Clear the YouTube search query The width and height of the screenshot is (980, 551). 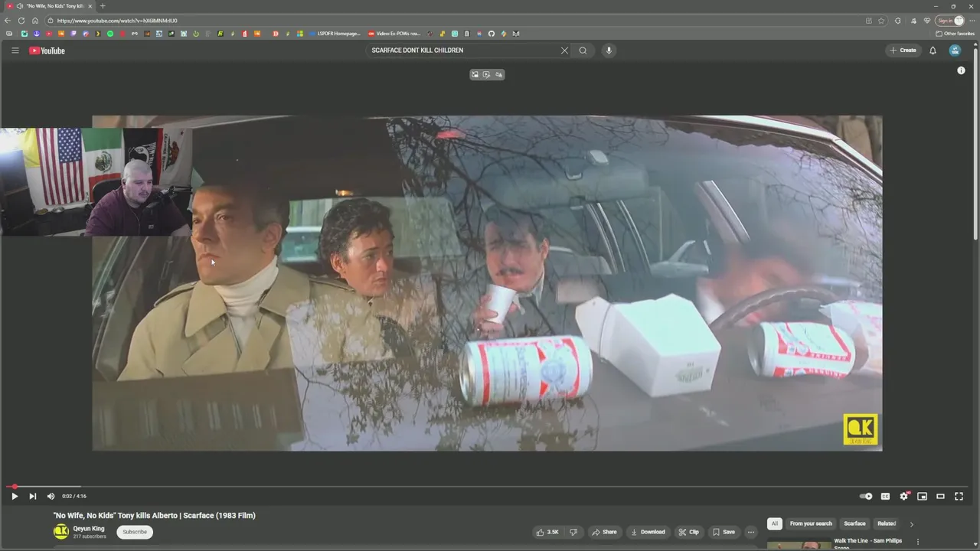point(564,51)
